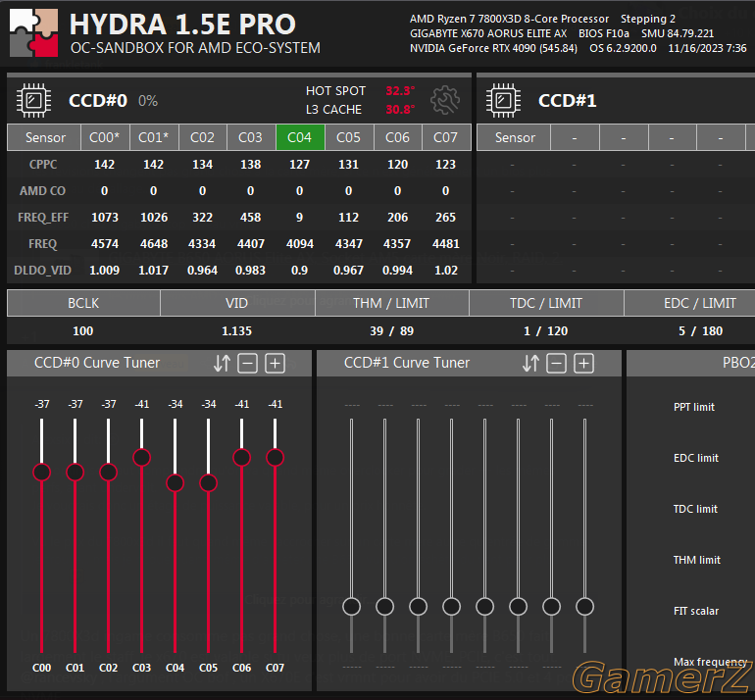Viewport: 755px width, 700px height.
Task: Select the C05 core column header
Action: [x=349, y=137]
